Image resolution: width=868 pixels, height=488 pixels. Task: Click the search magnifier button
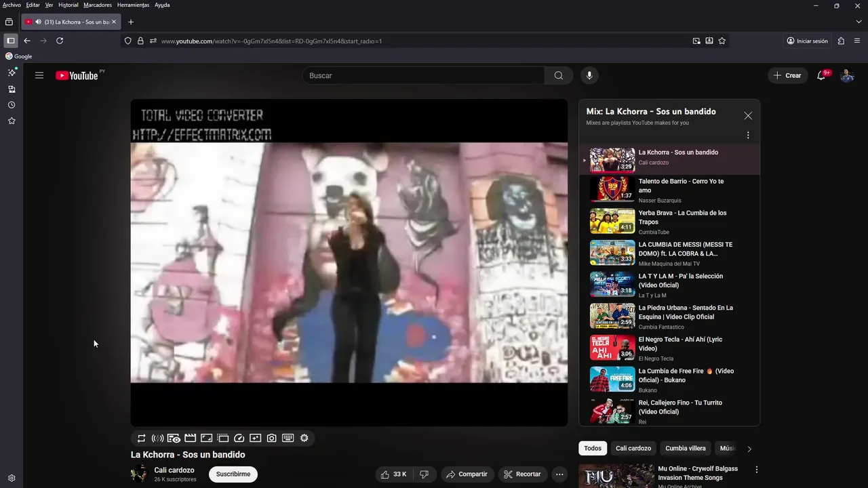[559, 75]
